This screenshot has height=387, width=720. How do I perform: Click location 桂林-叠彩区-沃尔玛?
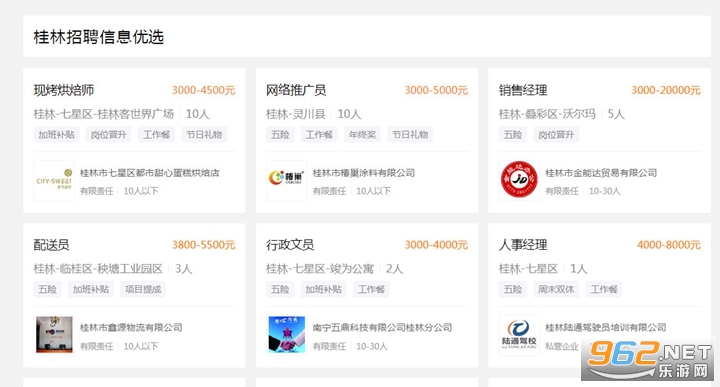click(547, 114)
